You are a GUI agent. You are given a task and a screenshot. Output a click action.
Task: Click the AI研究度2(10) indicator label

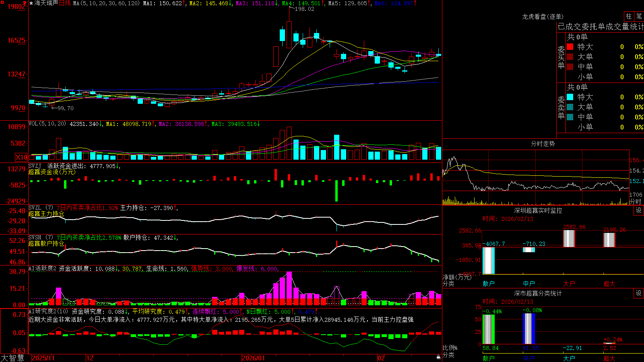[48, 311]
